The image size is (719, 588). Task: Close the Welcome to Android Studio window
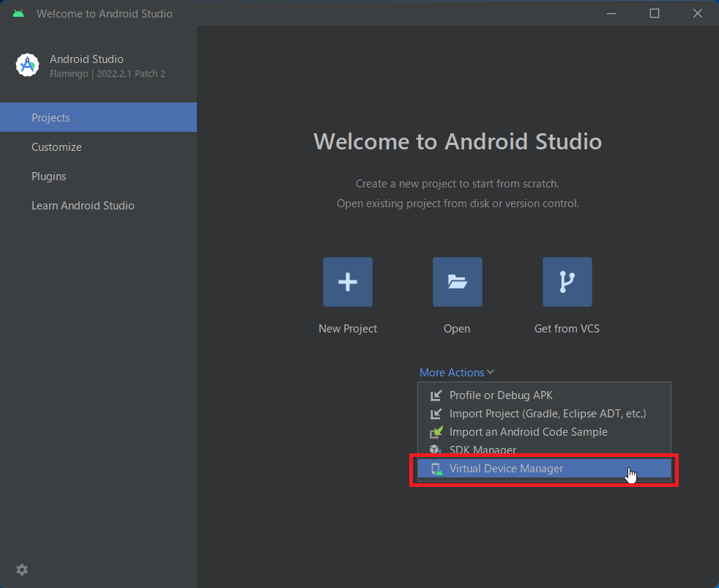pos(697,13)
